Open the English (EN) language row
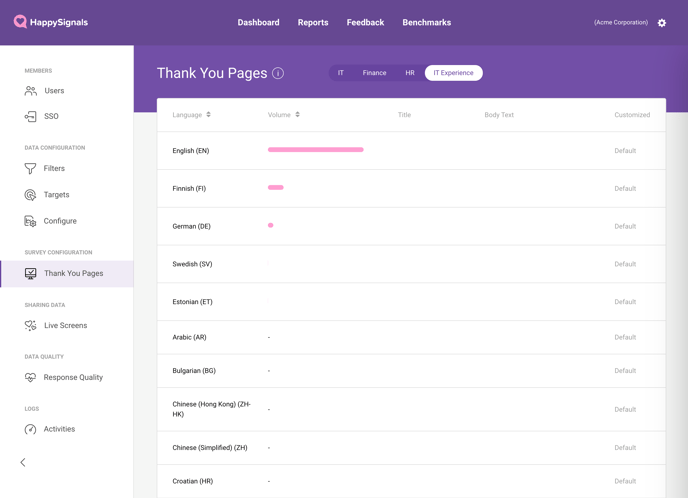The height and width of the screenshot is (498, 688). [x=411, y=150]
